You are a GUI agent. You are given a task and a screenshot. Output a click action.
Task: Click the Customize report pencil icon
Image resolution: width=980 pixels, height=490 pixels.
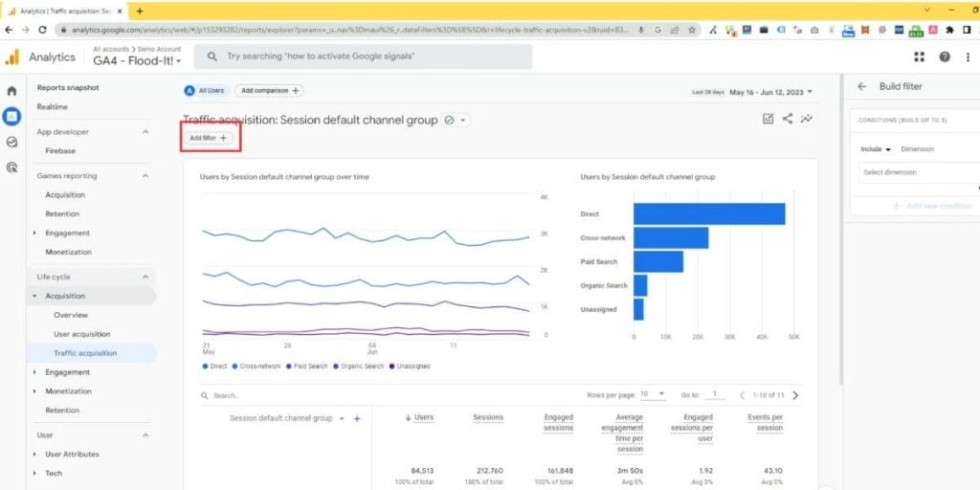[768, 119]
